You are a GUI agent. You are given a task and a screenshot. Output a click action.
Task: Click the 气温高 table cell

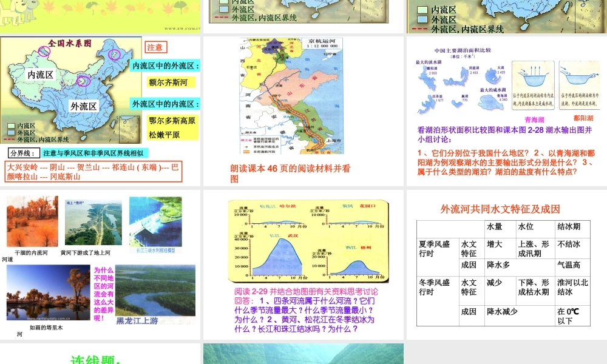572,268
